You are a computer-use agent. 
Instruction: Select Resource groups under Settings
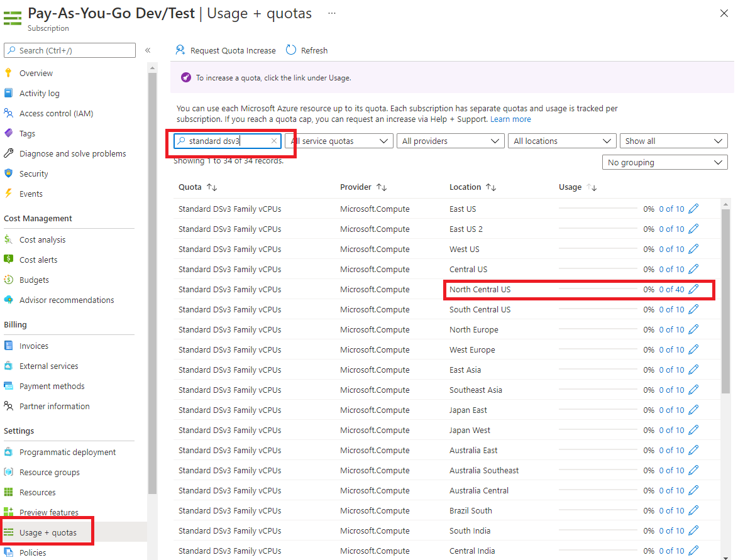pos(49,472)
